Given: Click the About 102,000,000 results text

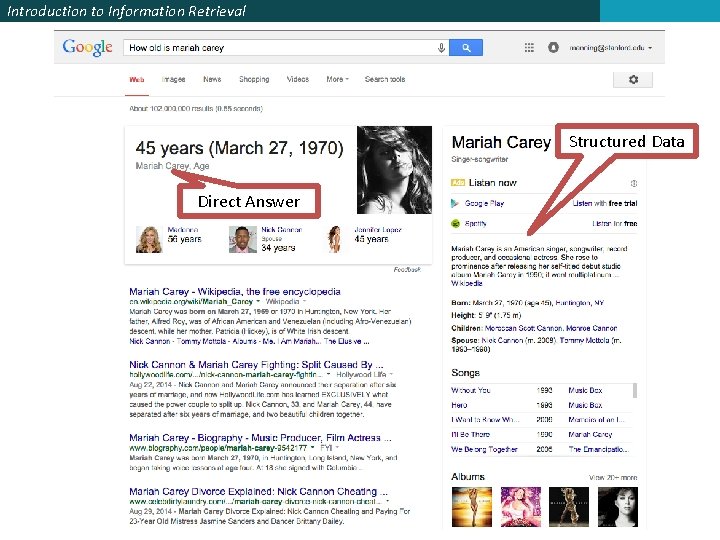Looking at the screenshot, I should point(196,109).
